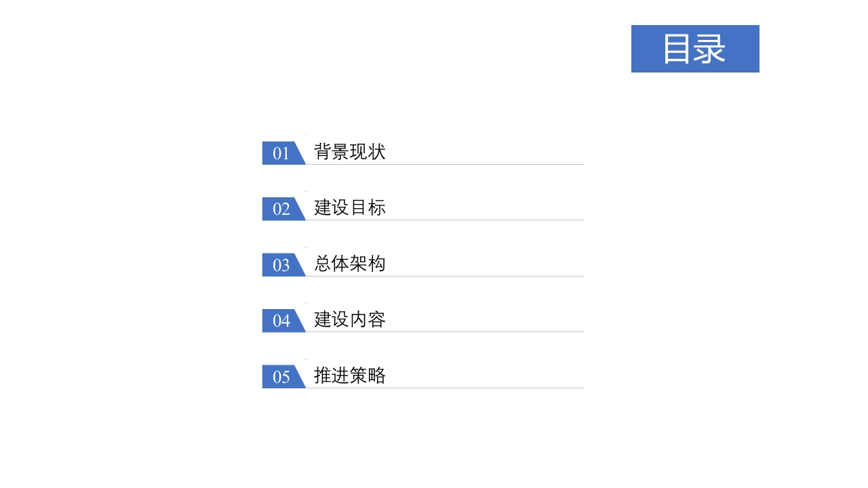Click the underline beneath 背景现状
This screenshot has height=488, width=868.
click(444, 164)
